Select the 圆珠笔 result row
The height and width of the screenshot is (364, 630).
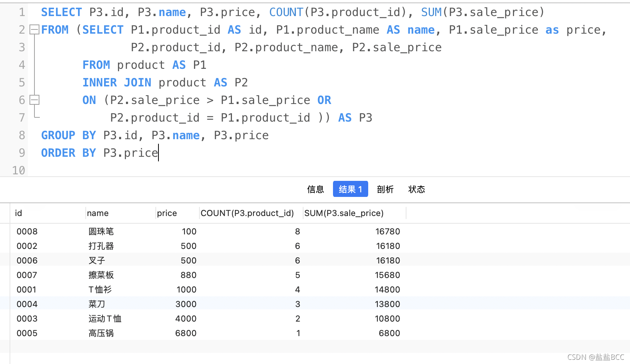[x=153, y=231]
